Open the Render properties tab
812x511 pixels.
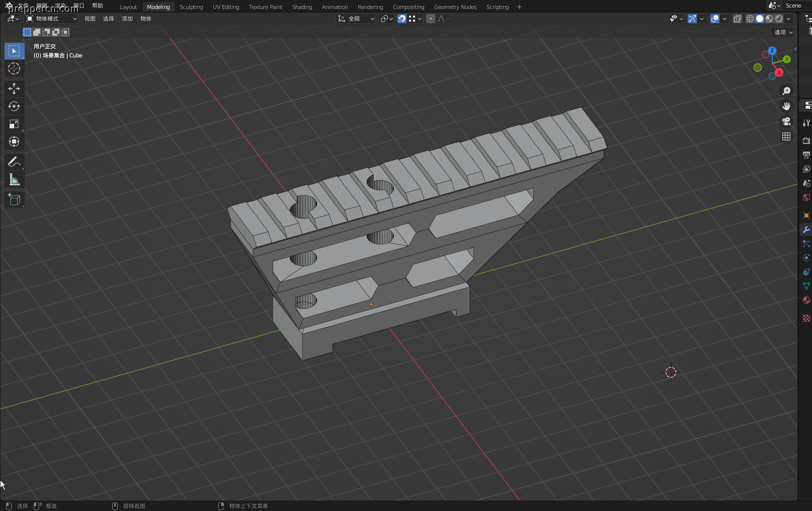[806, 140]
